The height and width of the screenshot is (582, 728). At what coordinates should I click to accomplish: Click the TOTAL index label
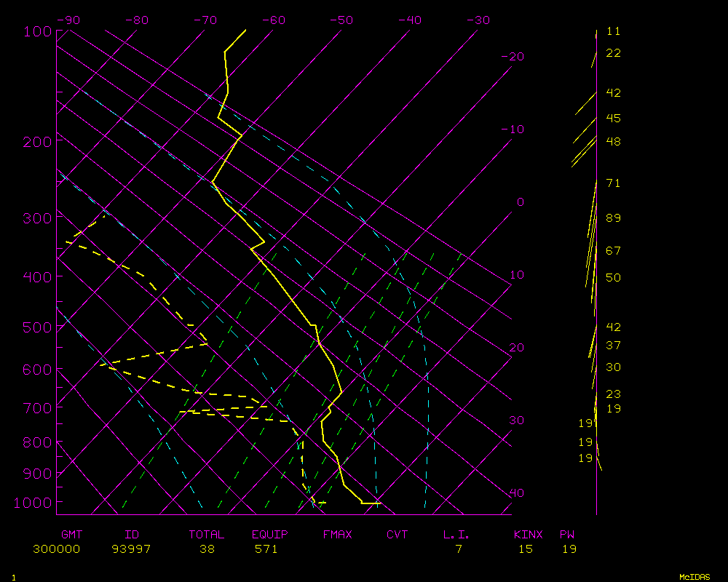(206, 535)
